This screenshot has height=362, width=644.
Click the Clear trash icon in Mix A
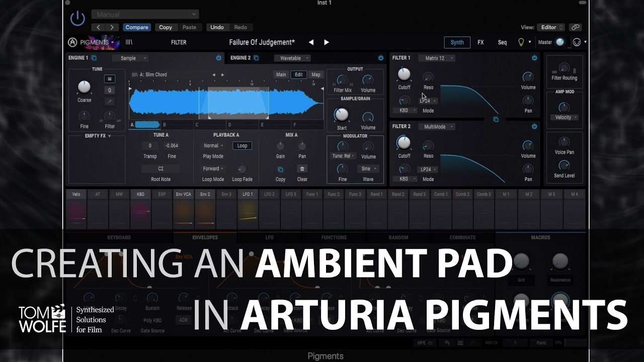[302, 169]
